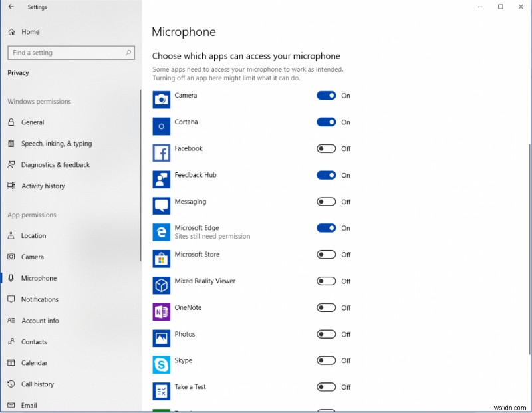Click the Find a setting search box
The image size is (532, 413).
(x=71, y=53)
